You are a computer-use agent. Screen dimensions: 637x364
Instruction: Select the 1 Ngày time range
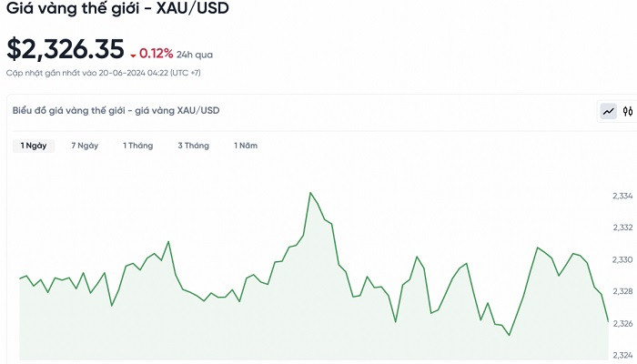35,146
